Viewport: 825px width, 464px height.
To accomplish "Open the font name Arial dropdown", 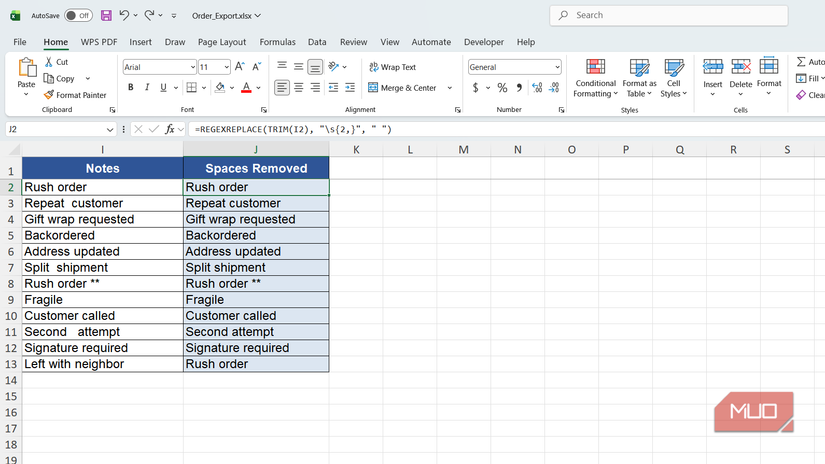I will [192, 67].
